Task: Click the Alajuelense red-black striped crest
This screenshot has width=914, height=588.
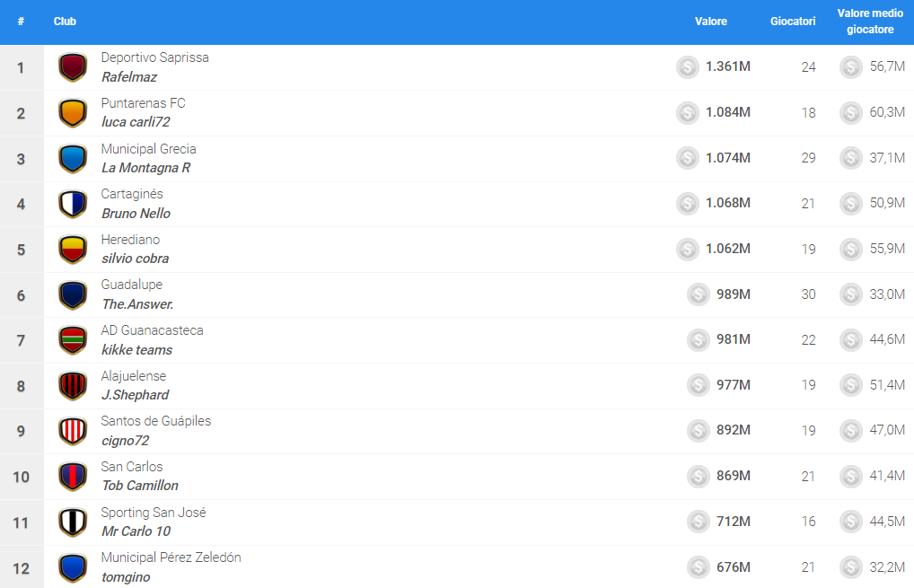Action: 73,386
